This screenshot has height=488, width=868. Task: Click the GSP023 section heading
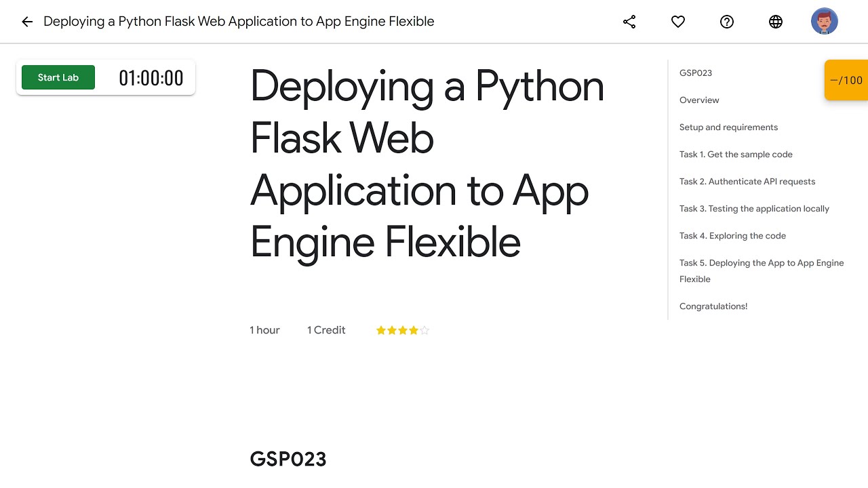click(288, 459)
